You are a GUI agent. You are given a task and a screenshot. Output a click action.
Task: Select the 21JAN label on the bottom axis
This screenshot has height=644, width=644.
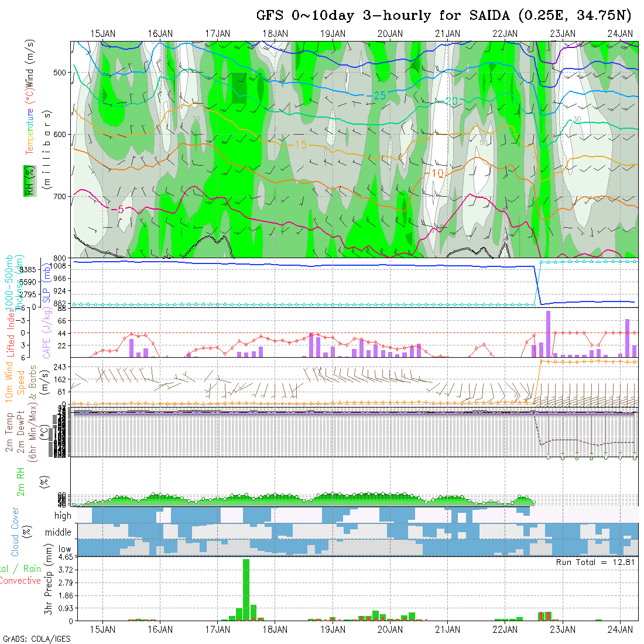pyautogui.click(x=447, y=629)
